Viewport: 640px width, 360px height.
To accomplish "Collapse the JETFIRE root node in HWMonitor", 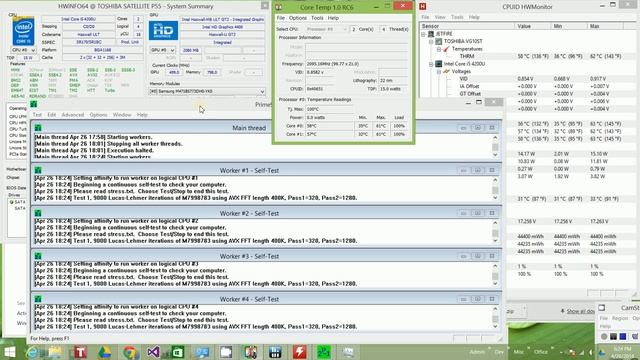I will click(x=423, y=34).
